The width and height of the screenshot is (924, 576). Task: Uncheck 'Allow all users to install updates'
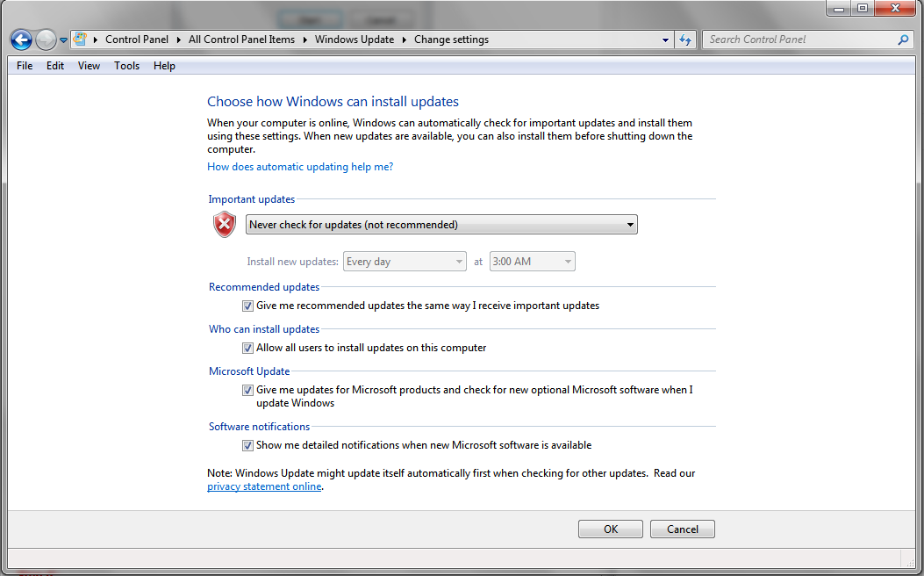[247, 348]
